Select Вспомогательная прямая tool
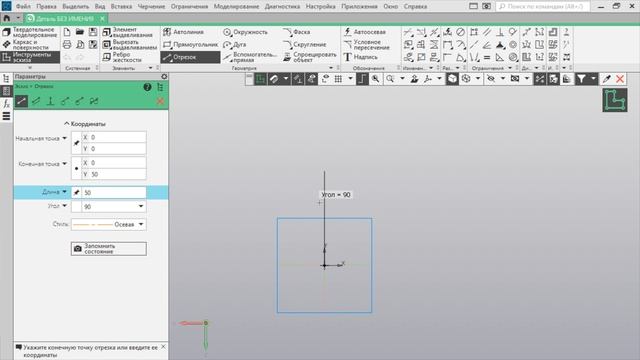 click(250, 57)
